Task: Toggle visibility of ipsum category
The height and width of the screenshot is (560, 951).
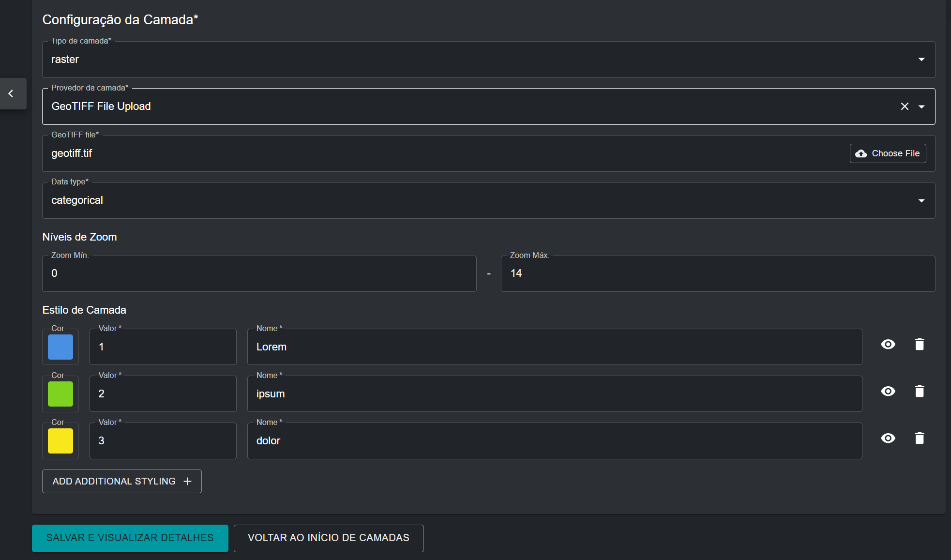Action: (888, 391)
